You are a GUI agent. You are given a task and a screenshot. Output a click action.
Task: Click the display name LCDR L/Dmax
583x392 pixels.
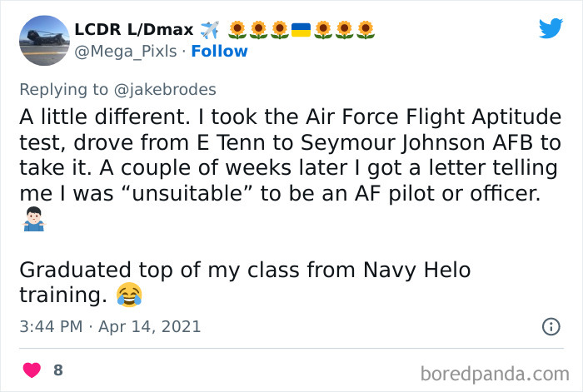click(133, 31)
